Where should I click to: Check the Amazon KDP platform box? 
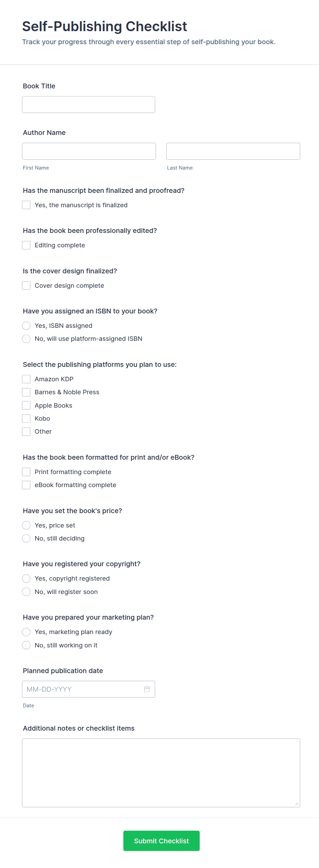pyautogui.click(x=26, y=379)
